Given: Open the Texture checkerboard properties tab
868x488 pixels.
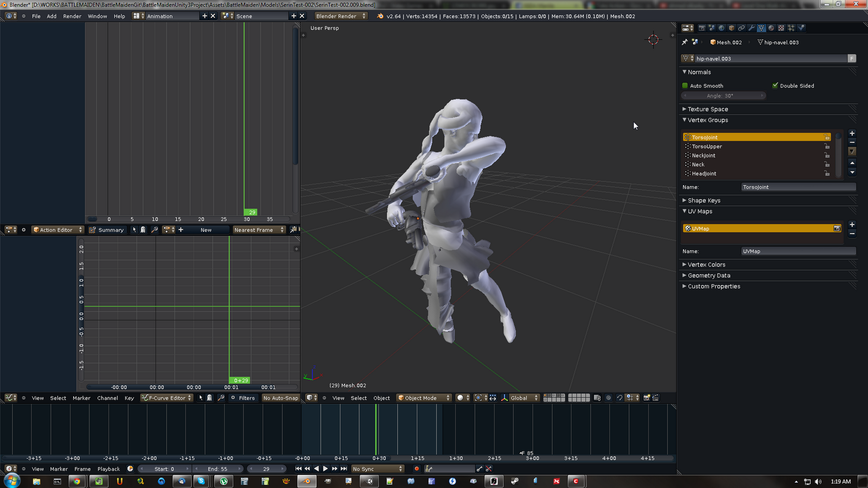Looking at the screenshot, I should 781,28.
